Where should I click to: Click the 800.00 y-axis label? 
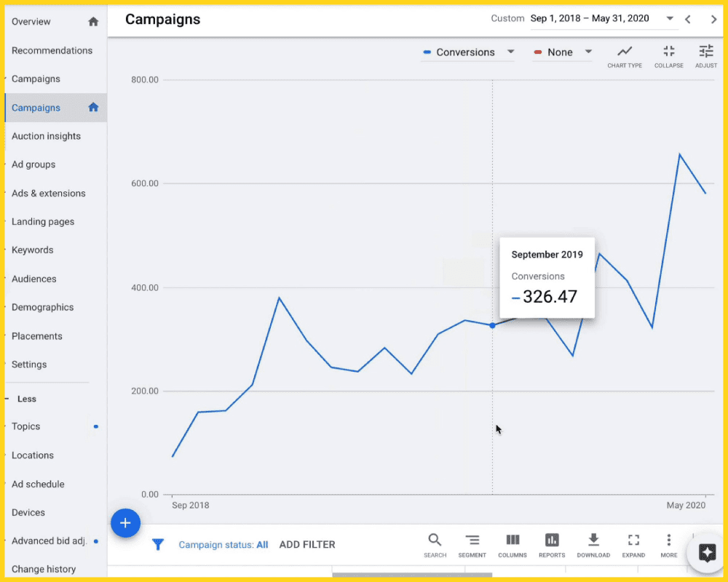[144, 80]
